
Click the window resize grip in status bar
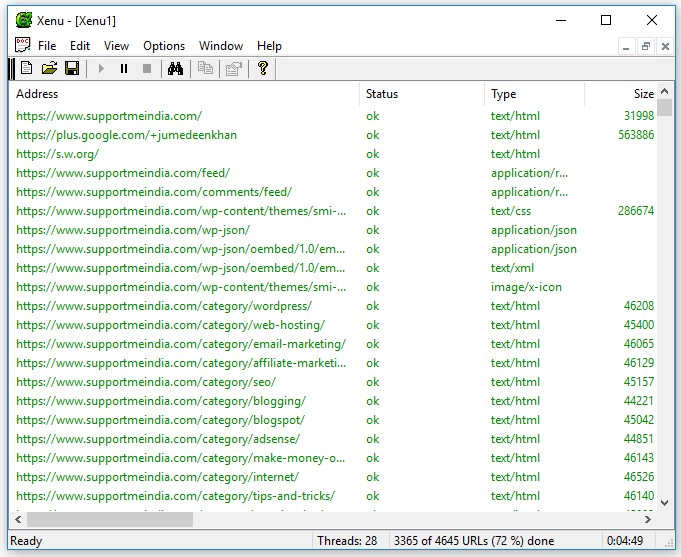tap(668, 542)
